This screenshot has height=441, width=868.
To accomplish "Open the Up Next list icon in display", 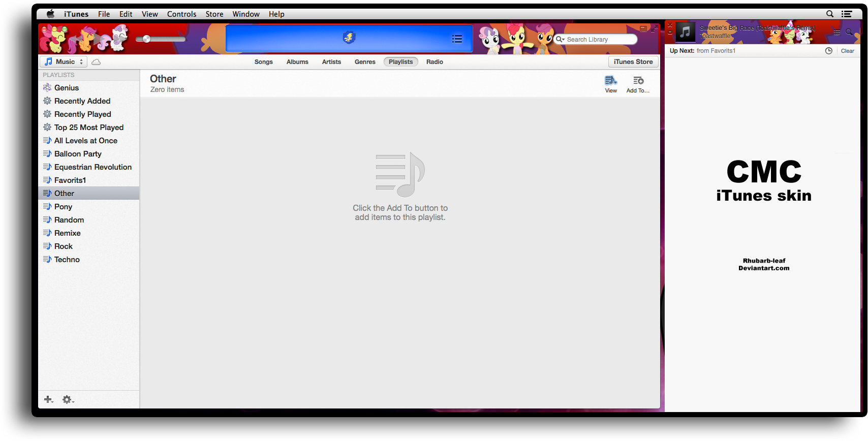I will point(457,39).
